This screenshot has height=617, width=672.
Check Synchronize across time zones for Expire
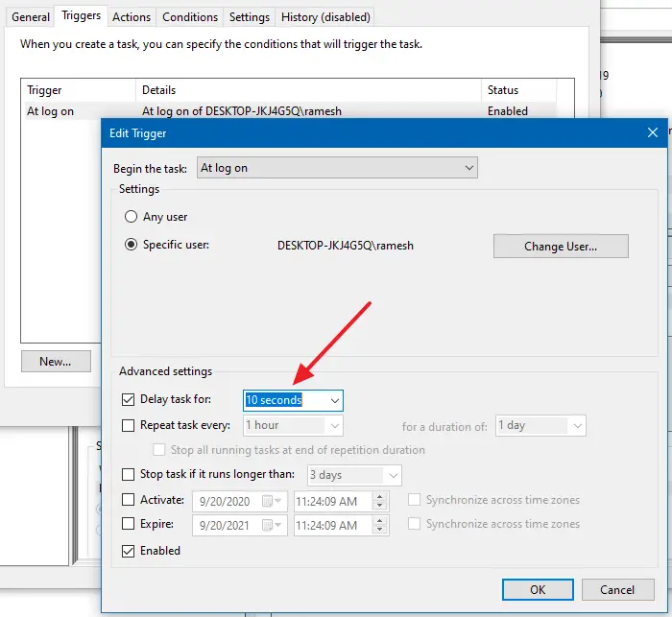(x=414, y=524)
